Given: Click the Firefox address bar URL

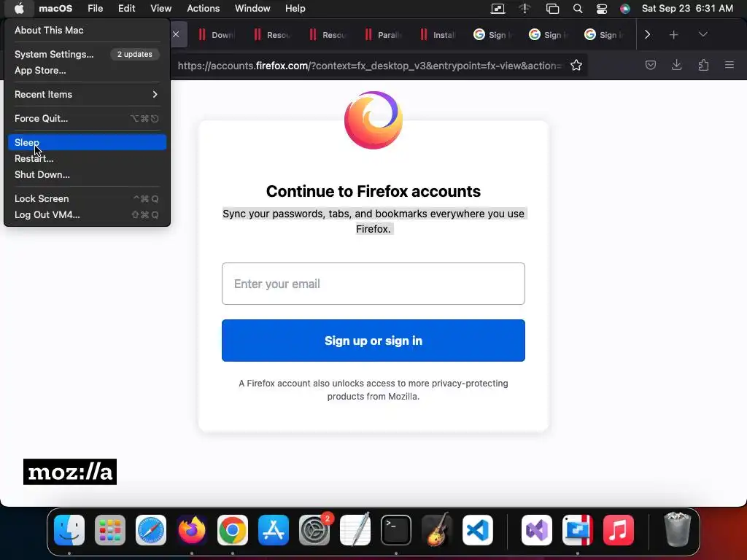Looking at the screenshot, I should coord(370,66).
